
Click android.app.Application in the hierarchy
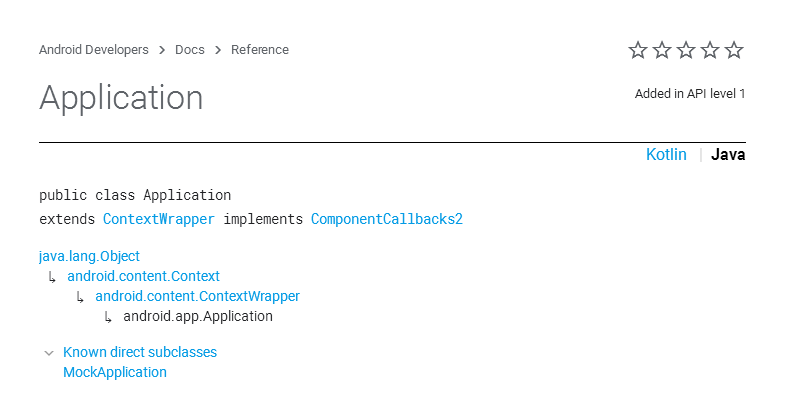198,316
